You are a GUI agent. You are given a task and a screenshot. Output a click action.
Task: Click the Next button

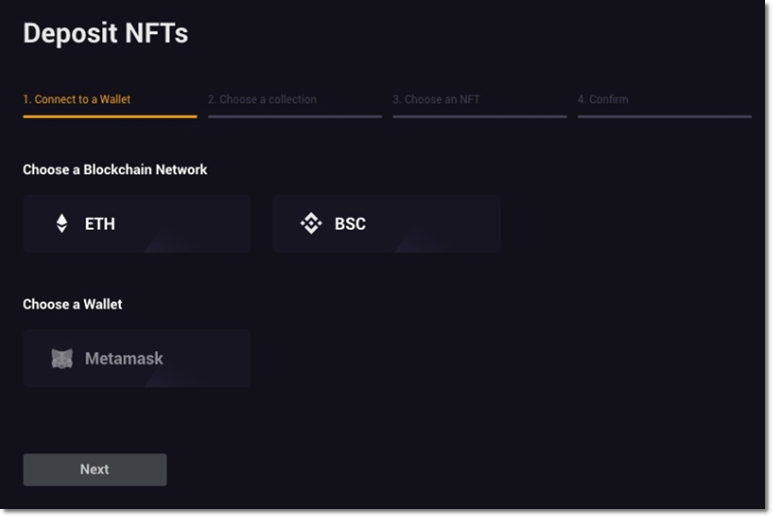click(x=95, y=469)
